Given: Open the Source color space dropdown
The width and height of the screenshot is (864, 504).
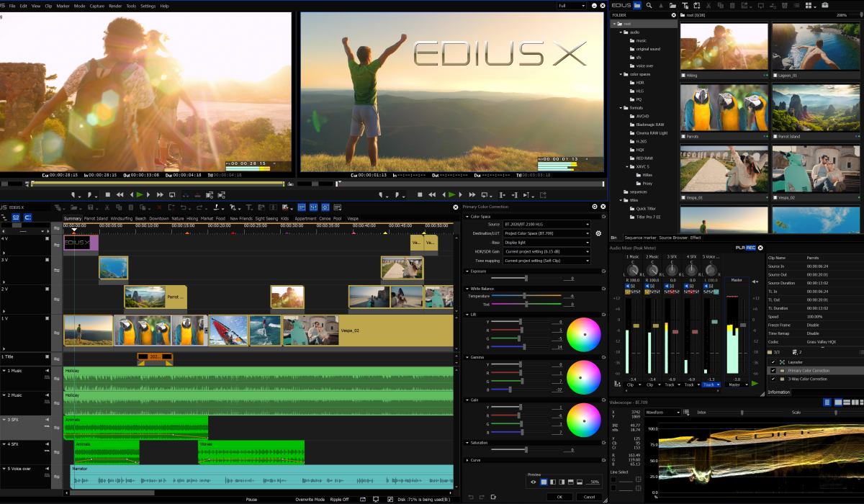Looking at the screenshot, I should (546, 224).
